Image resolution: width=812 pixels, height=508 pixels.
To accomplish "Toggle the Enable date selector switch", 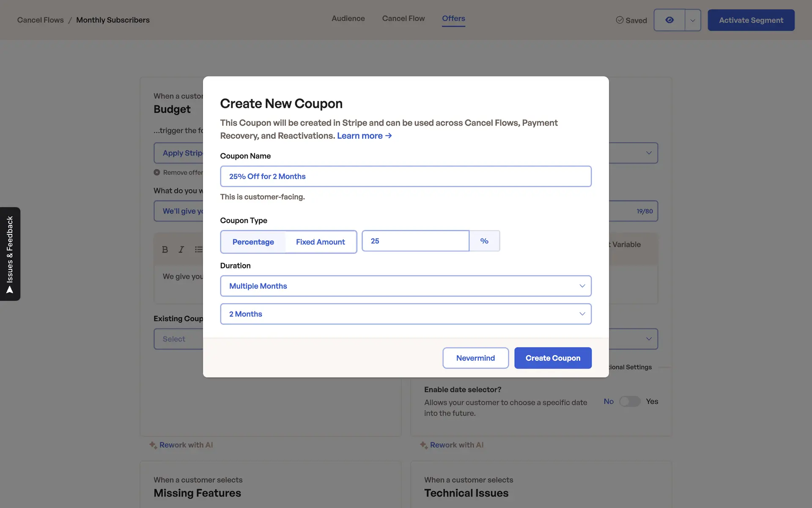I will tap(629, 401).
